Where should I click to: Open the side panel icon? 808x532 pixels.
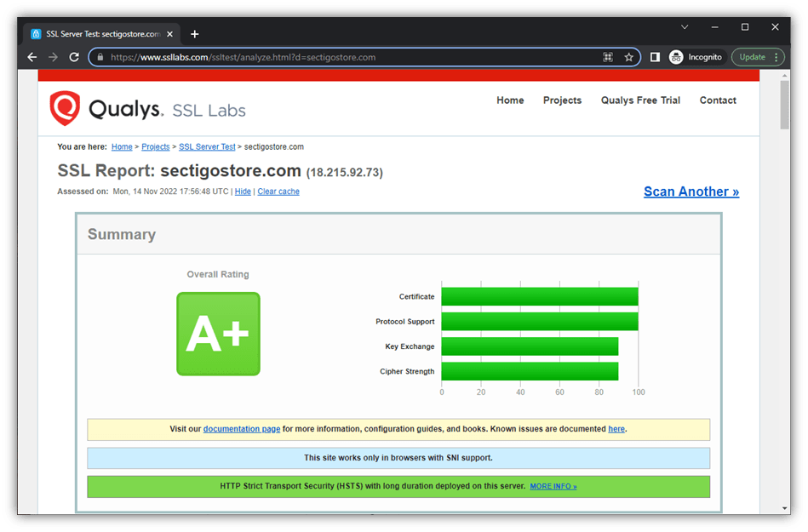[655, 57]
